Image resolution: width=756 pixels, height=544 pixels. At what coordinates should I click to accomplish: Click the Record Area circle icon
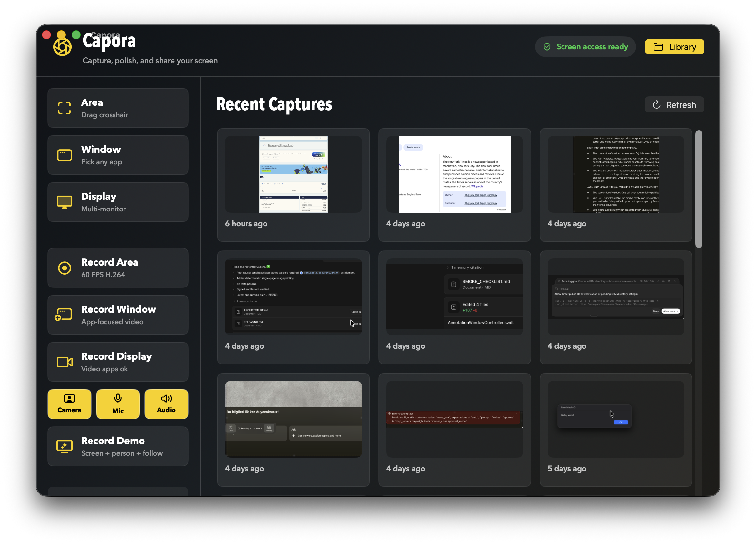click(x=64, y=268)
